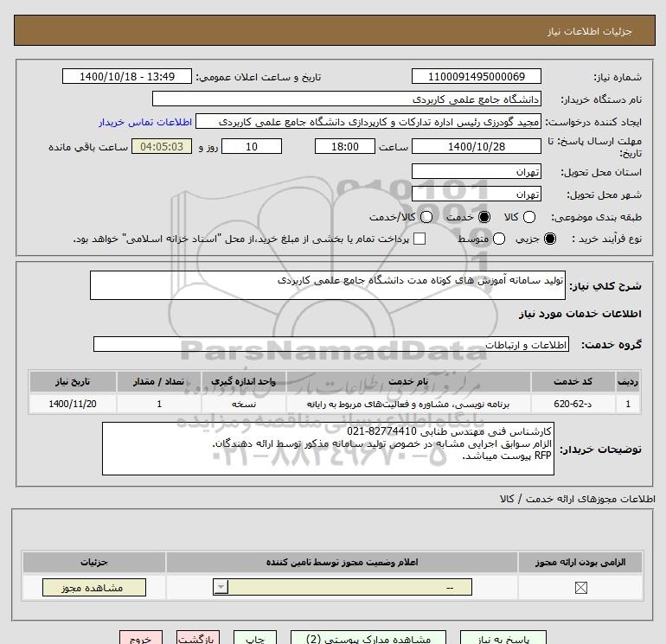The height and width of the screenshot is (644, 666).
Task: Click the اعلام وضعیت مجوز column header
Action: 342,563
